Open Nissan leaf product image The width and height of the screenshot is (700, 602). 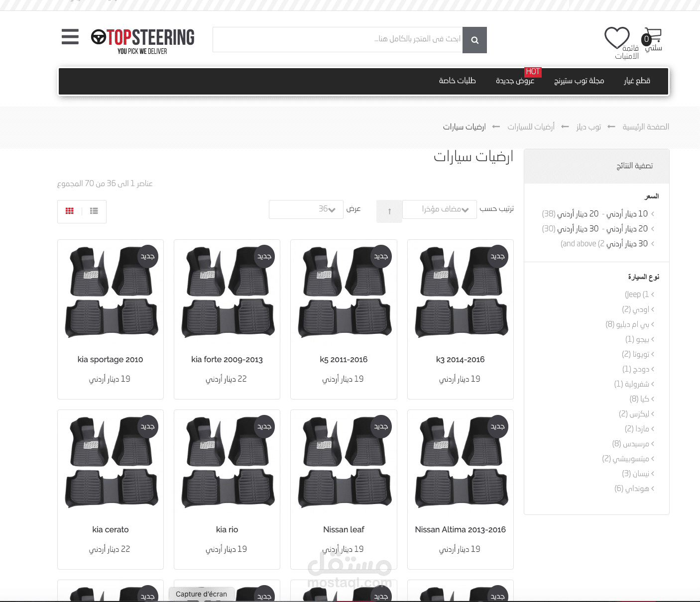[x=344, y=463]
